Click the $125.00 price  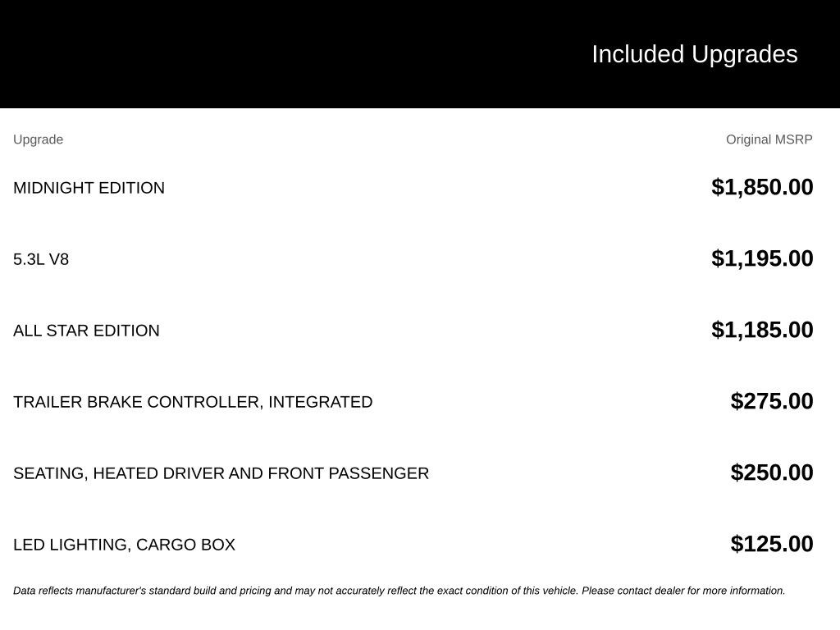click(x=771, y=544)
